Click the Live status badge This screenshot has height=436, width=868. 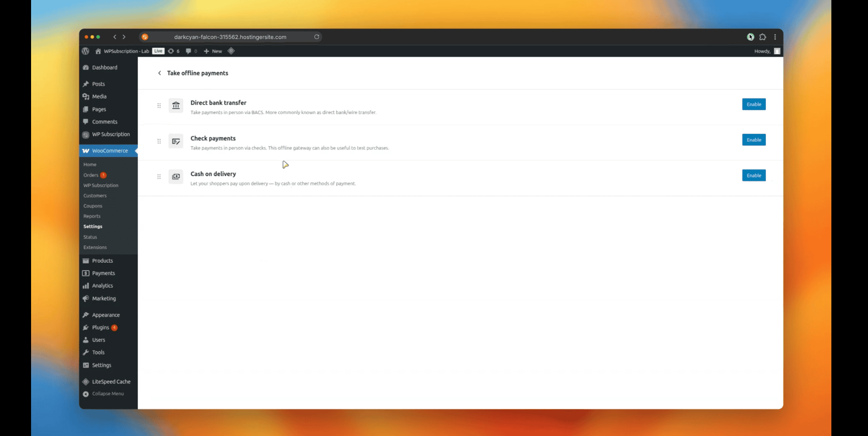(x=159, y=51)
